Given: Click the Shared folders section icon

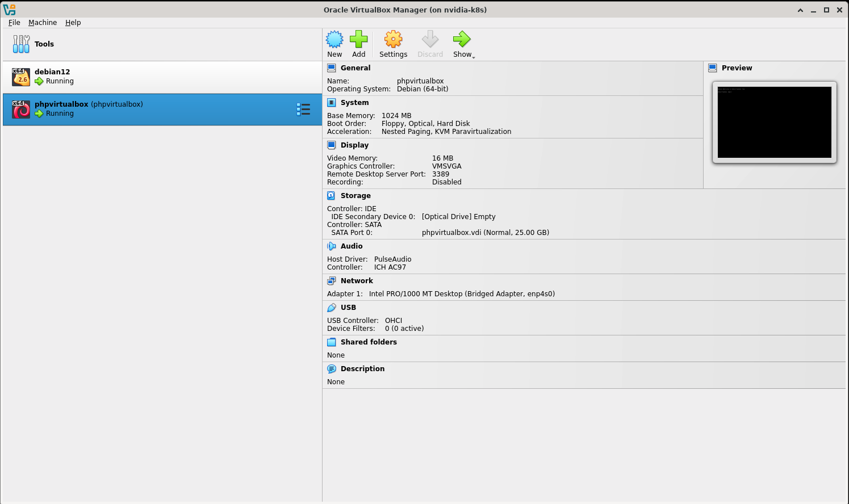Looking at the screenshot, I should click(332, 342).
